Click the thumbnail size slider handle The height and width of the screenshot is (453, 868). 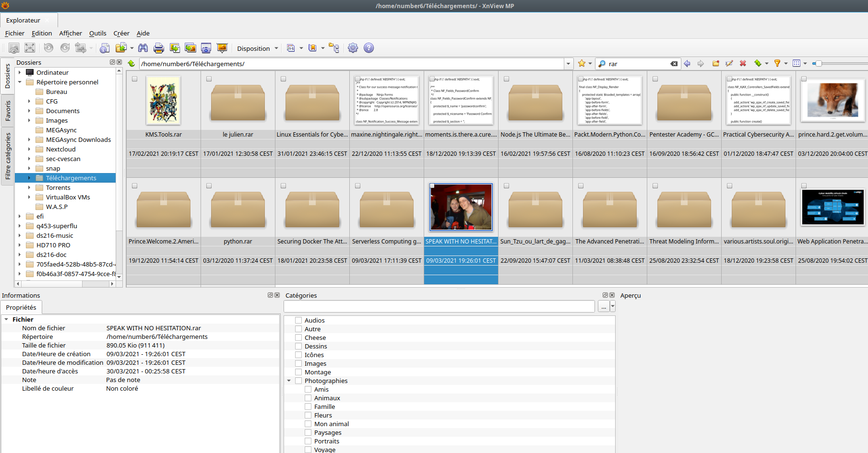(x=819, y=63)
